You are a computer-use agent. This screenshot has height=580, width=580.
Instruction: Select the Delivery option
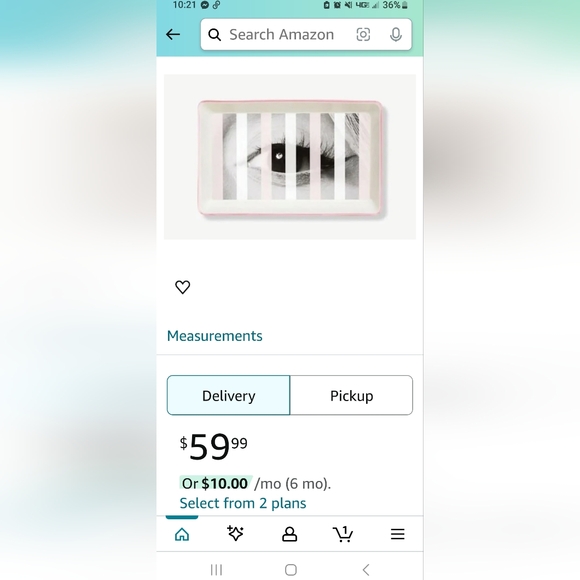coord(229,395)
